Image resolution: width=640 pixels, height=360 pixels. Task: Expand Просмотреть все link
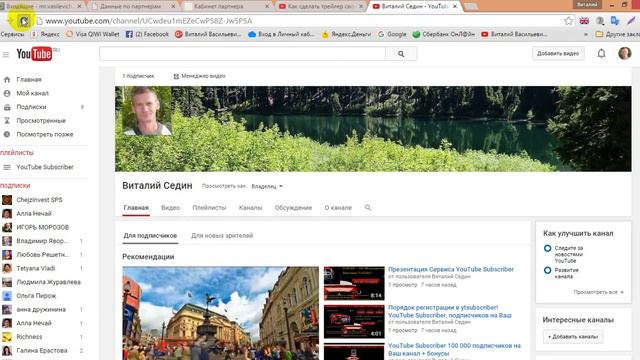click(598, 292)
